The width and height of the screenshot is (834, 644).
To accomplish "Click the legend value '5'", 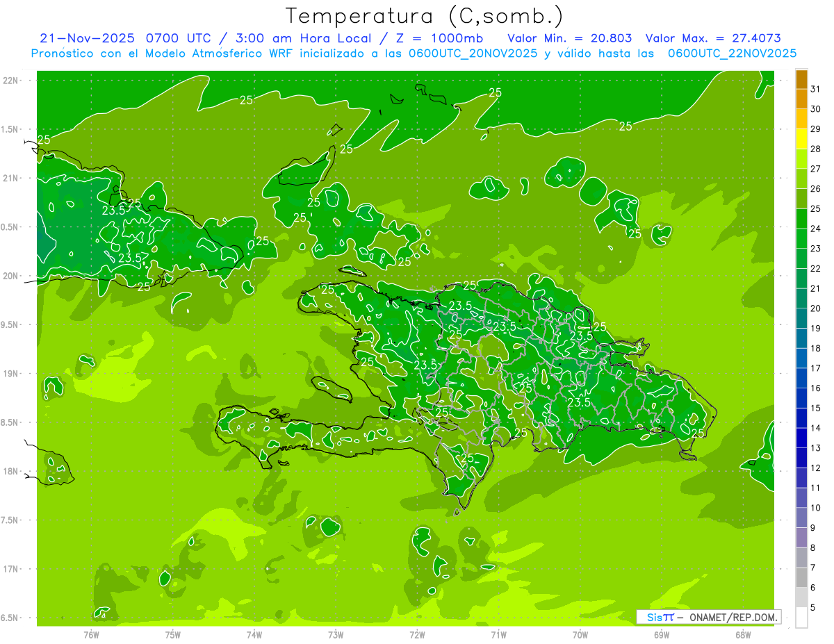I will click(813, 607).
